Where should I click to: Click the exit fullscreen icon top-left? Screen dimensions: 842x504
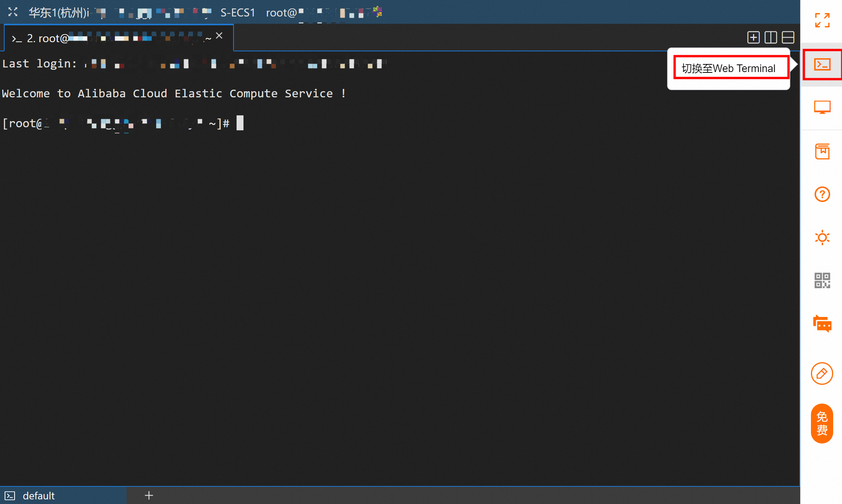click(13, 12)
